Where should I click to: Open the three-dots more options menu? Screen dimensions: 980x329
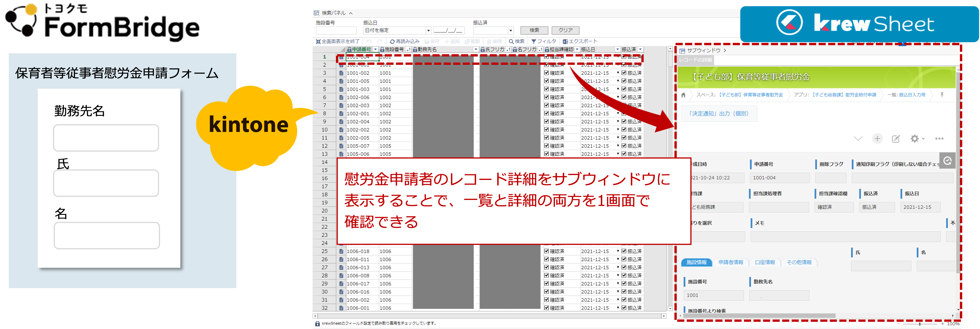(x=939, y=139)
